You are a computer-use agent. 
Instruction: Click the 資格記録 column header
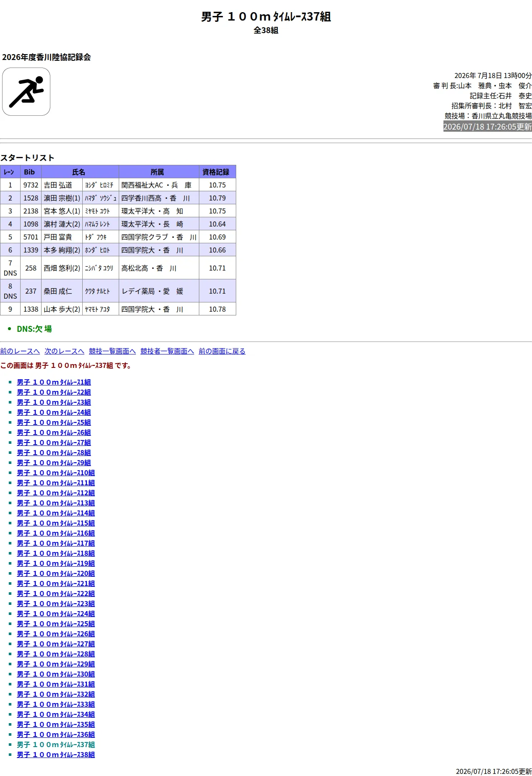[217, 172]
